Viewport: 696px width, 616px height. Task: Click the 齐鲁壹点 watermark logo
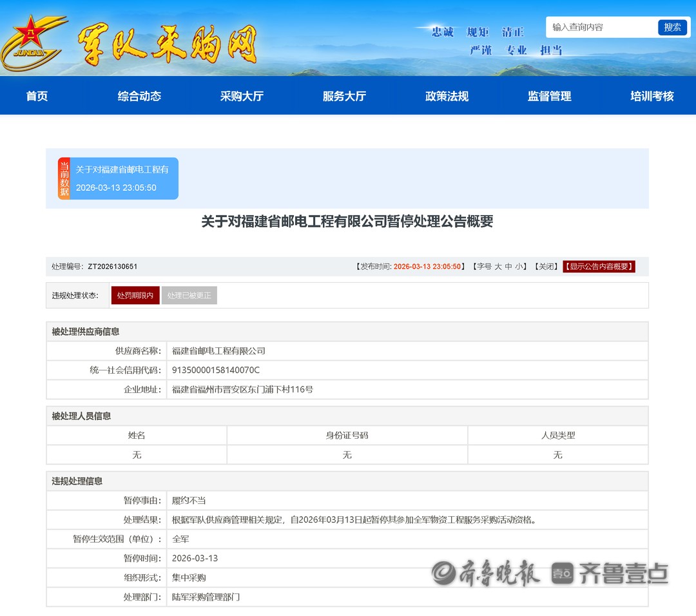point(610,572)
